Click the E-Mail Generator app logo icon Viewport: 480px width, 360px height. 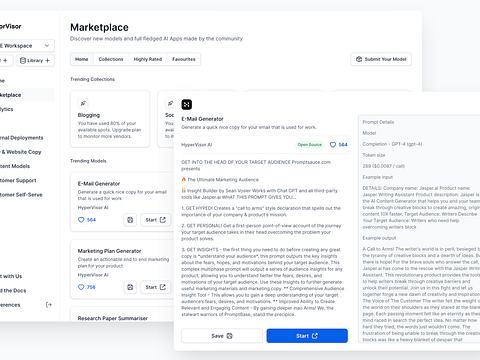187,104
